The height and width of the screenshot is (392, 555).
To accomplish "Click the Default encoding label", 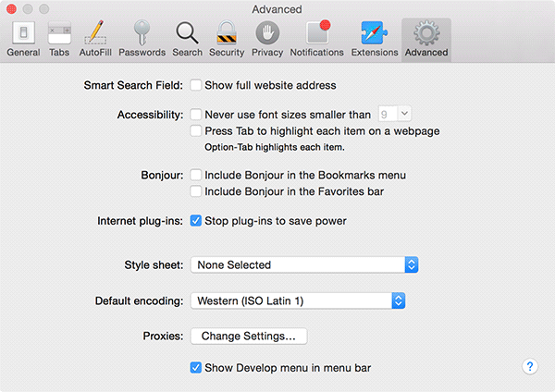I will click(x=140, y=301).
